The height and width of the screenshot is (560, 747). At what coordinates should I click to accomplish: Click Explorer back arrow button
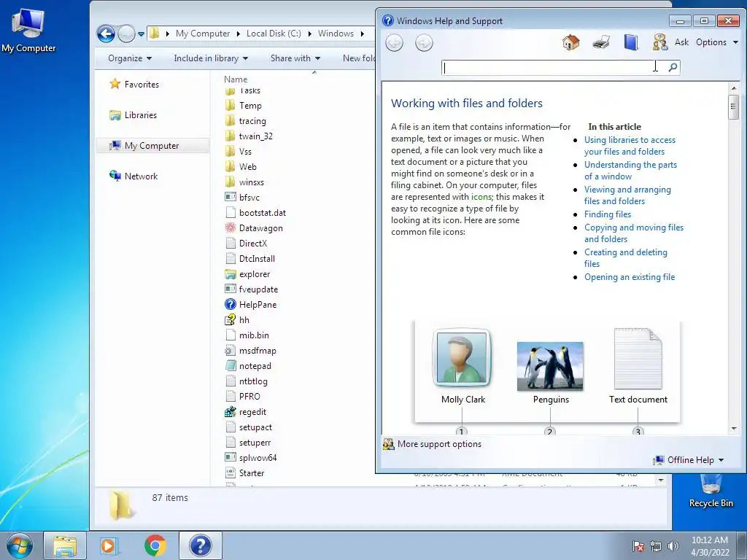(x=106, y=34)
